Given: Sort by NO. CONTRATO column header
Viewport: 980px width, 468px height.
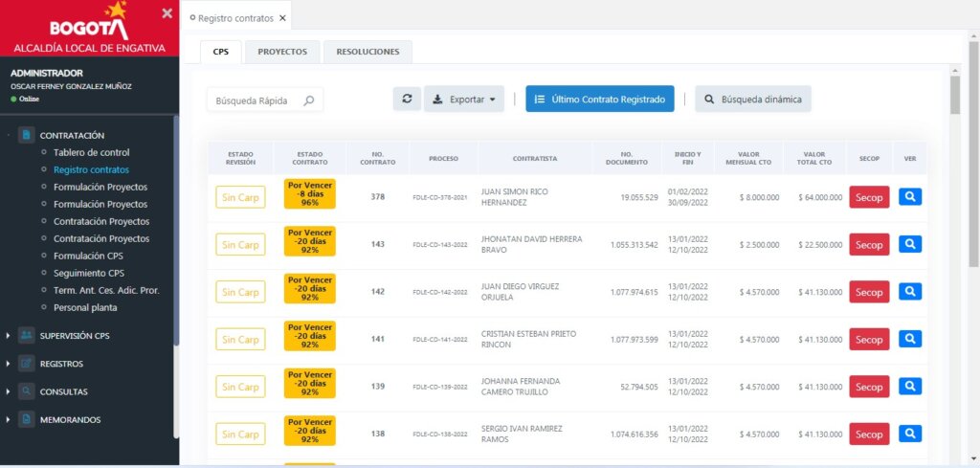Looking at the screenshot, I should point(377,159).
